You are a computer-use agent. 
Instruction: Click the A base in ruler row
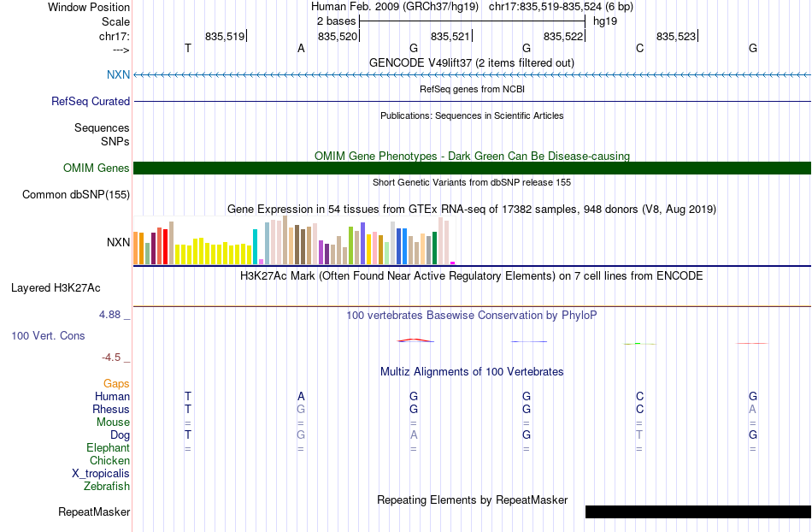(x=301, y=48)
